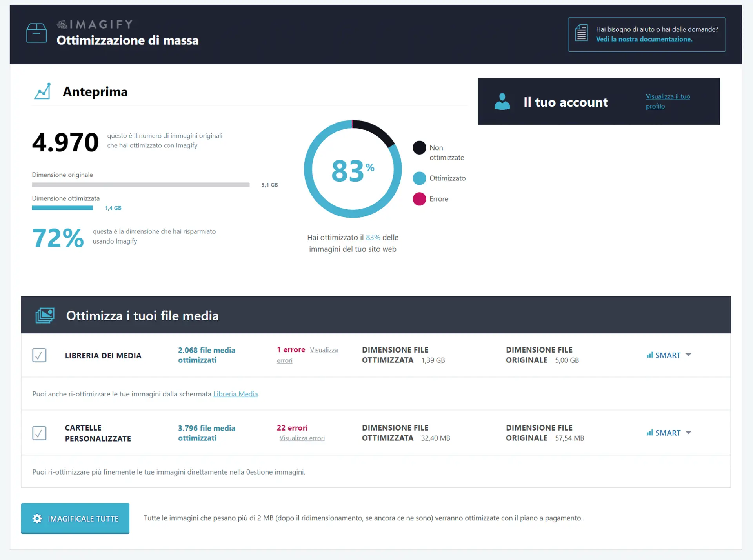Open Vedi la nostra documentazione link
The image size is (753, 560).
pos(644,39)
